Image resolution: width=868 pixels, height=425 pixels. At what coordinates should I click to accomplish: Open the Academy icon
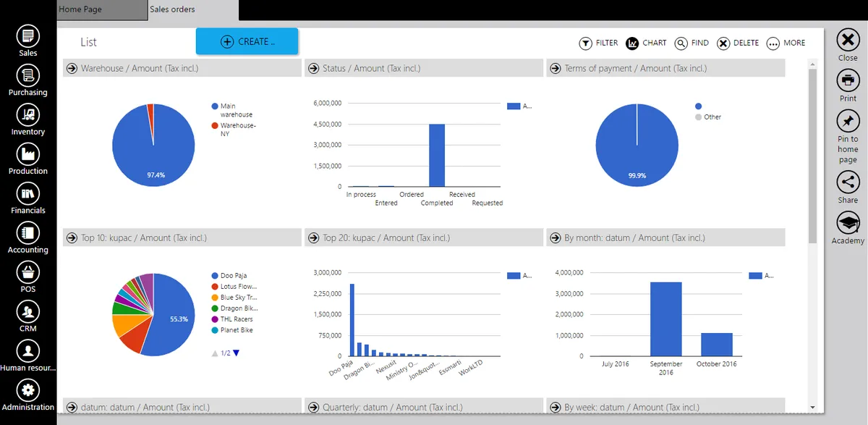click(848, 223)
